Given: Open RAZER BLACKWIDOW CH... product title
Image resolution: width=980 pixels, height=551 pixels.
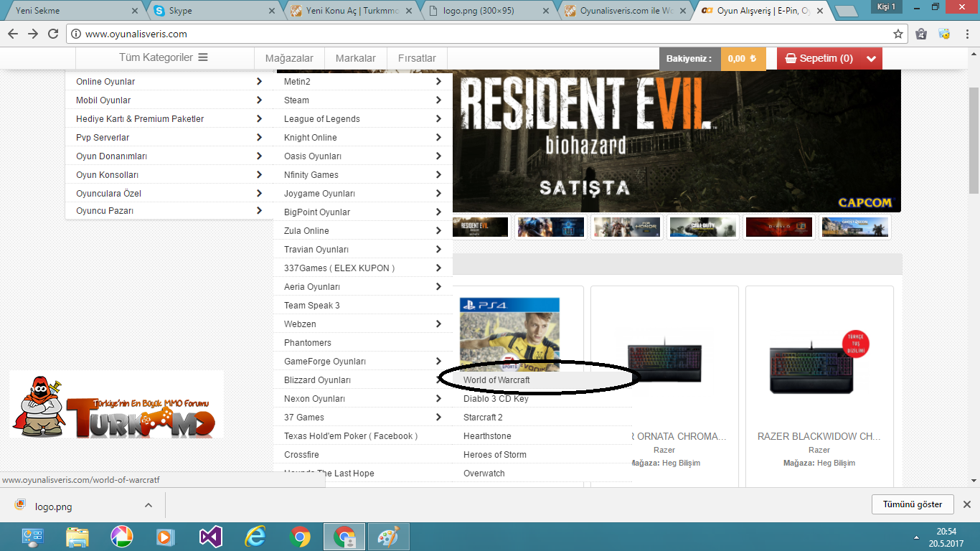Looking at the screenshot, I should pyautogui.click(x=819, y=436).
